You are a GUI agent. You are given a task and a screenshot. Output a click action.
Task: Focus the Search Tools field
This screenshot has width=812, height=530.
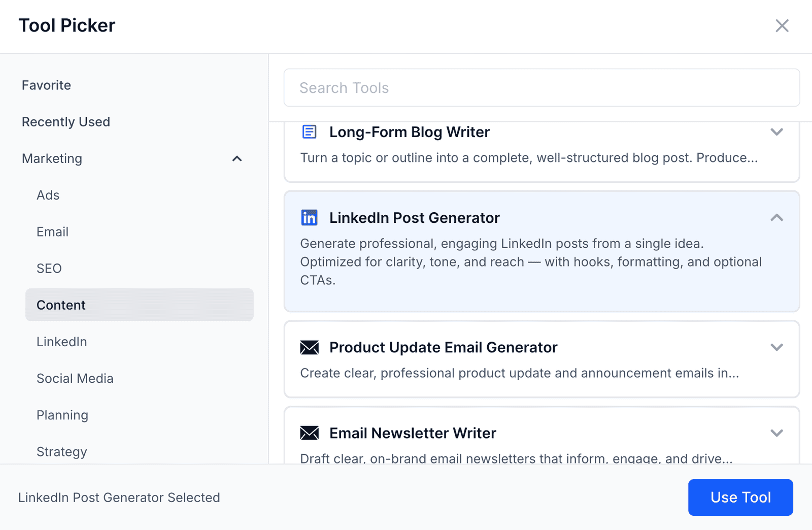(542, 88)
